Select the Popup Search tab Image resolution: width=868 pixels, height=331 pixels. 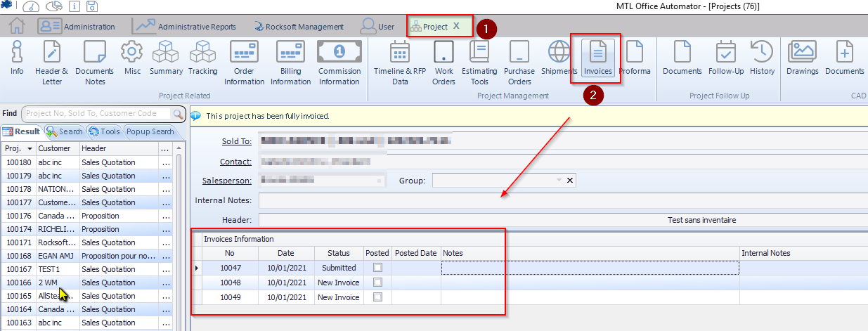(150, 131)
